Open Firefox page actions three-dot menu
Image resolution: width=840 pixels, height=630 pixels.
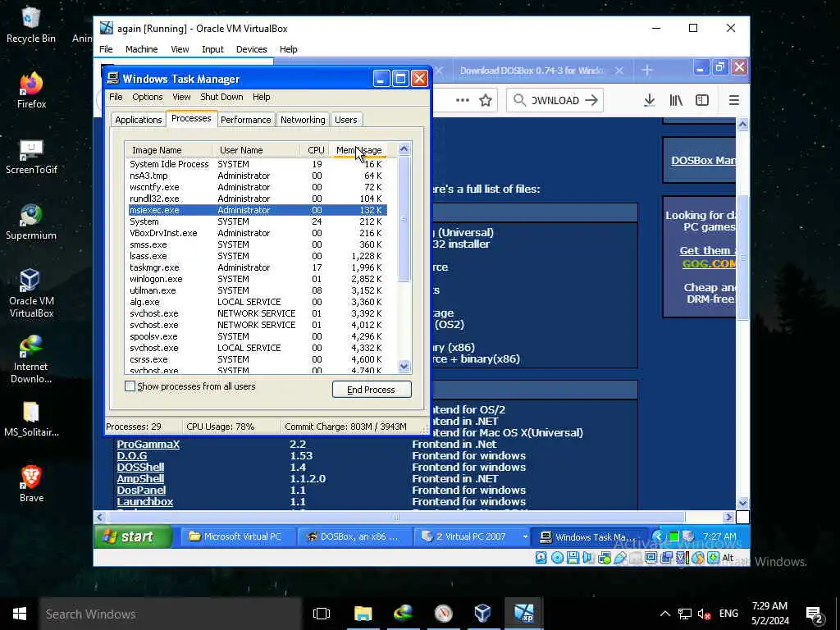[x=463, y=100]
